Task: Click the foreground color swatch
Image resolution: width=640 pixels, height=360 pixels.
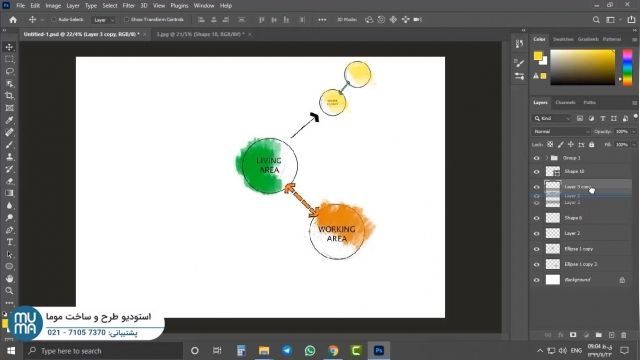Action: click(x=538, y=56)
